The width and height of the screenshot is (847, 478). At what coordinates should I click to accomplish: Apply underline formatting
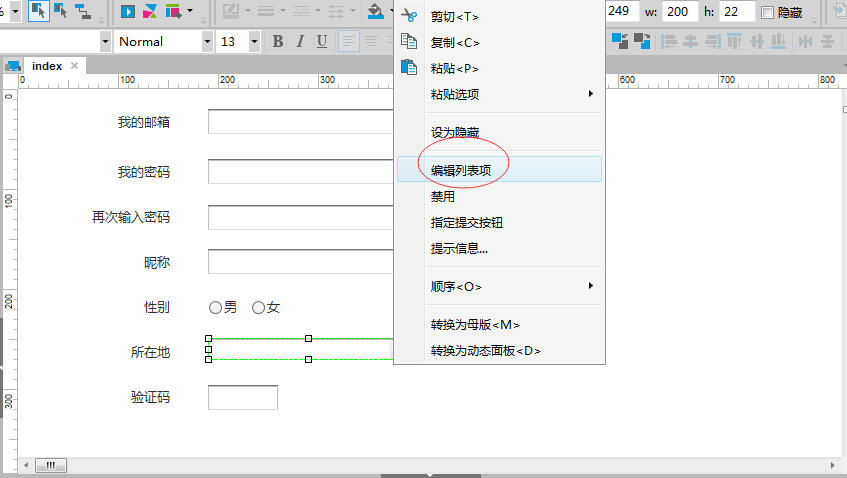pos(321,41)
